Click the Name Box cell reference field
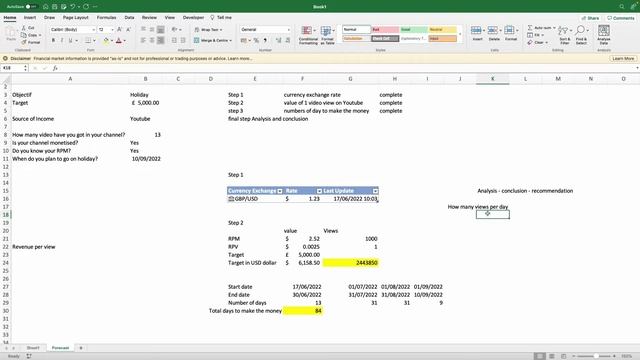 [x=13, y=68]
